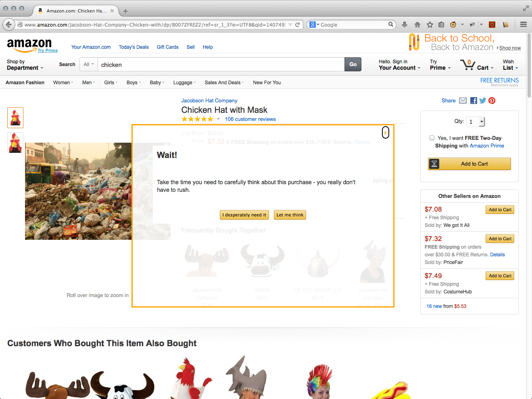Viewport: 532px width, 399px height.
Task: Click the 'I desperately need it' button
Action: click(x=244, y=215)
